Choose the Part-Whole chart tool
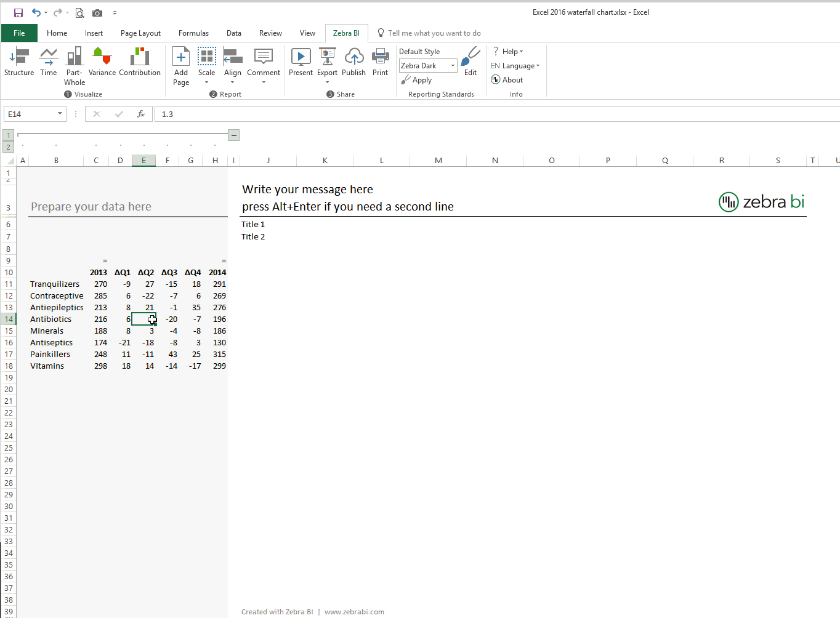Viewport: 840px width, 618px height. click(x=75, y=66)
